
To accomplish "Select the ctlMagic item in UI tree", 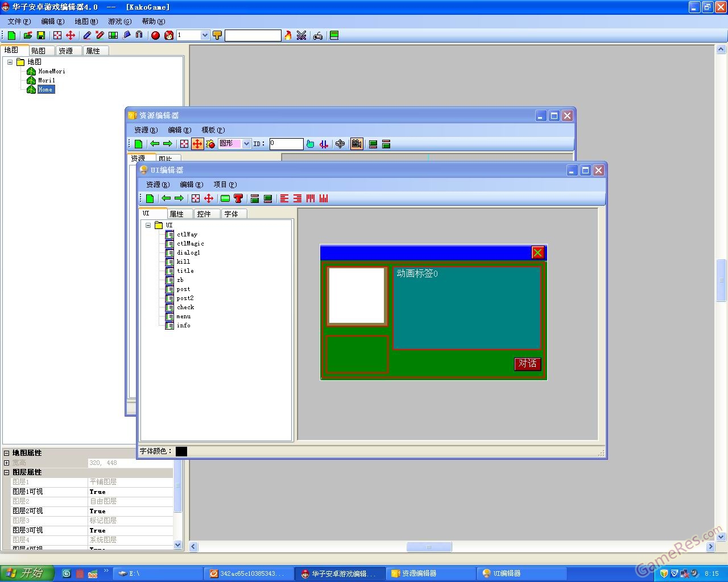I will point(190,243).
